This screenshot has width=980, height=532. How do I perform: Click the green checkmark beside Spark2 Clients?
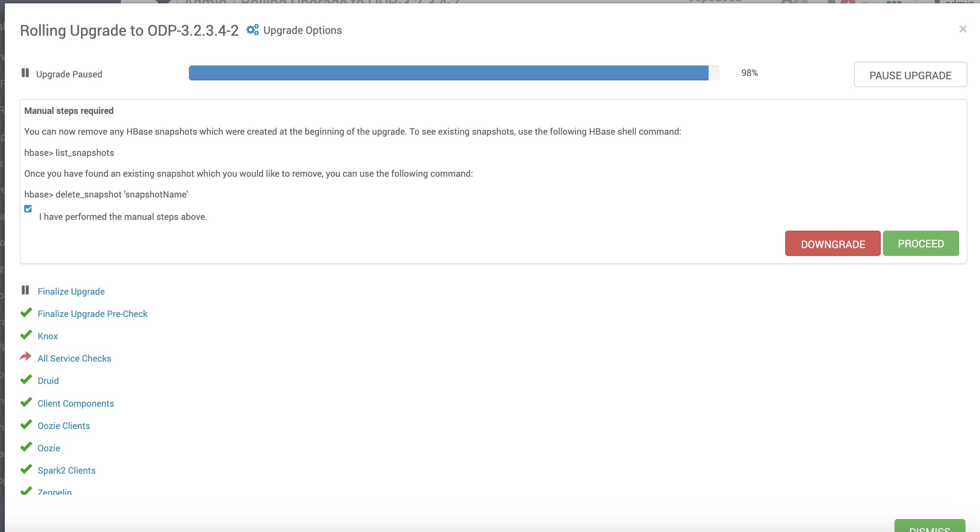pyautogui.click(x=26, y=469)
